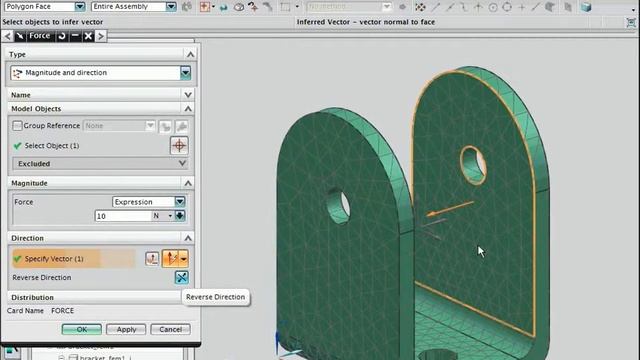Click the Apply button
Image resolution: width=640 pixels, height=360 pixels.
click(126, 329)
